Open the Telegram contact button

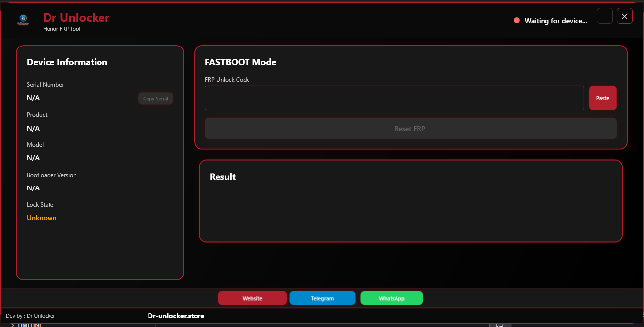coord(322,298)
